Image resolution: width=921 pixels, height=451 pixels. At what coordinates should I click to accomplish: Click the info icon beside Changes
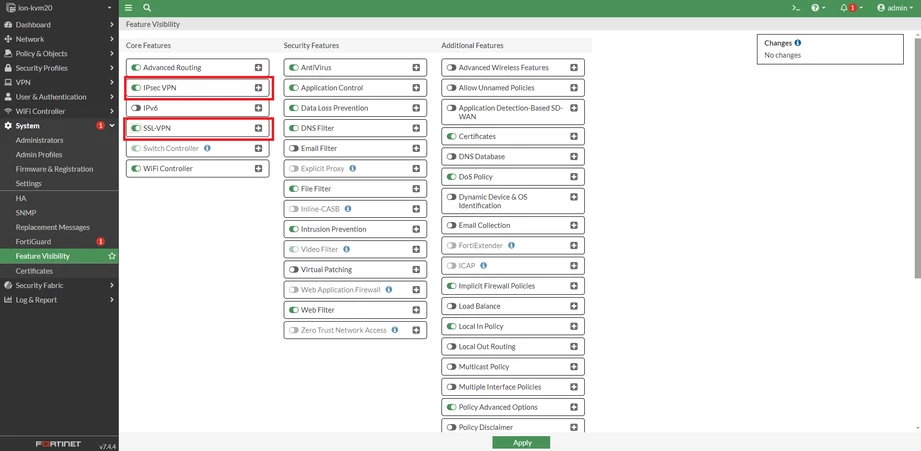point(798,43)
